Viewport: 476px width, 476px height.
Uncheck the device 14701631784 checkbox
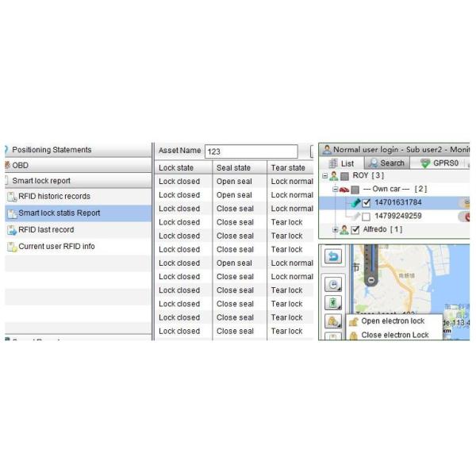(367, 203)
